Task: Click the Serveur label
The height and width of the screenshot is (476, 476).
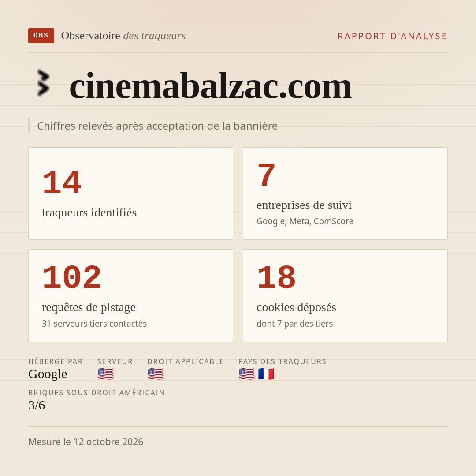Action: pos(115,361)
